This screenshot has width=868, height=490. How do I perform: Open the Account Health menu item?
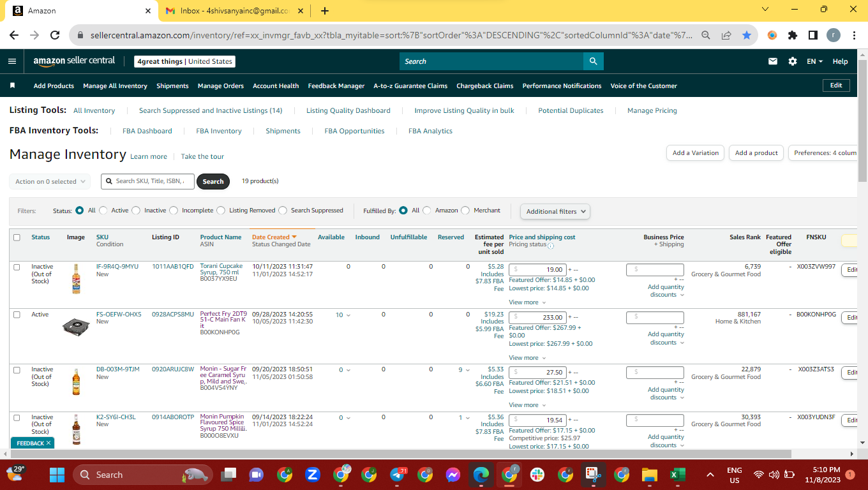[276, 85]
